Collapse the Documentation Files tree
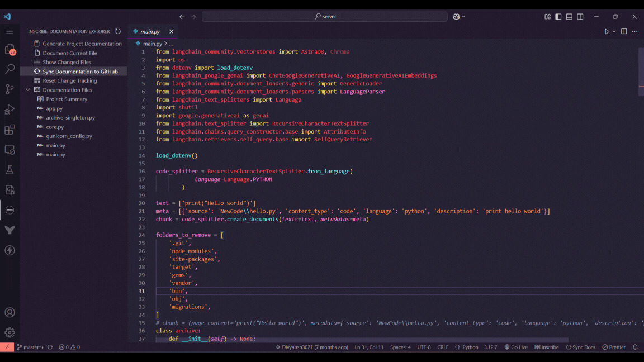This screenshot has height=362, width=644. click(28, 90)
